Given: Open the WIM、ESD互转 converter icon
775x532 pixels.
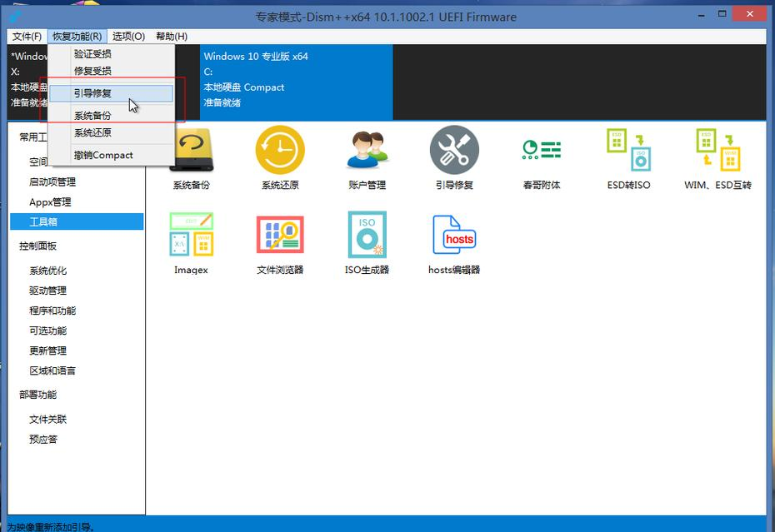Looking at the screenshot, I should pyautogui.click(x=717, y=150).
